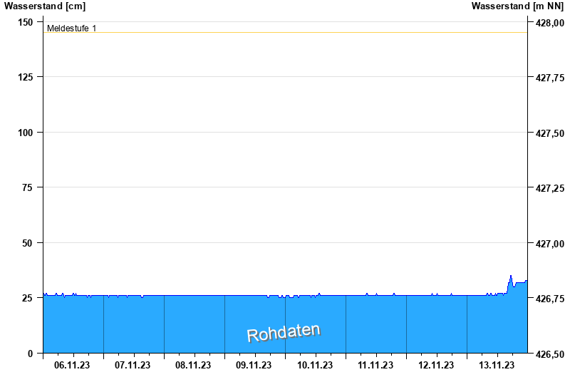Viewport: 570px width, 392px height.
Task: Click the Wasserstand [cm] axis title
Action: click(45, 6)
